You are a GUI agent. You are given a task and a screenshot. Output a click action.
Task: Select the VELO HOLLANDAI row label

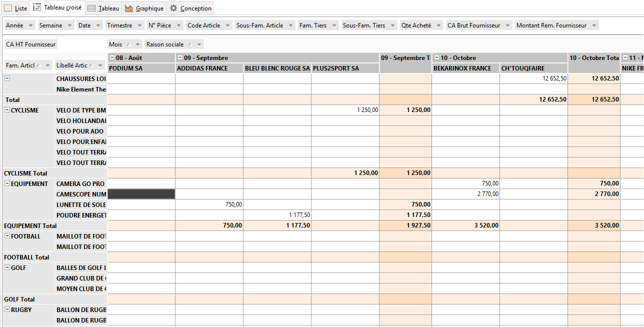click(x=81, y=121)
